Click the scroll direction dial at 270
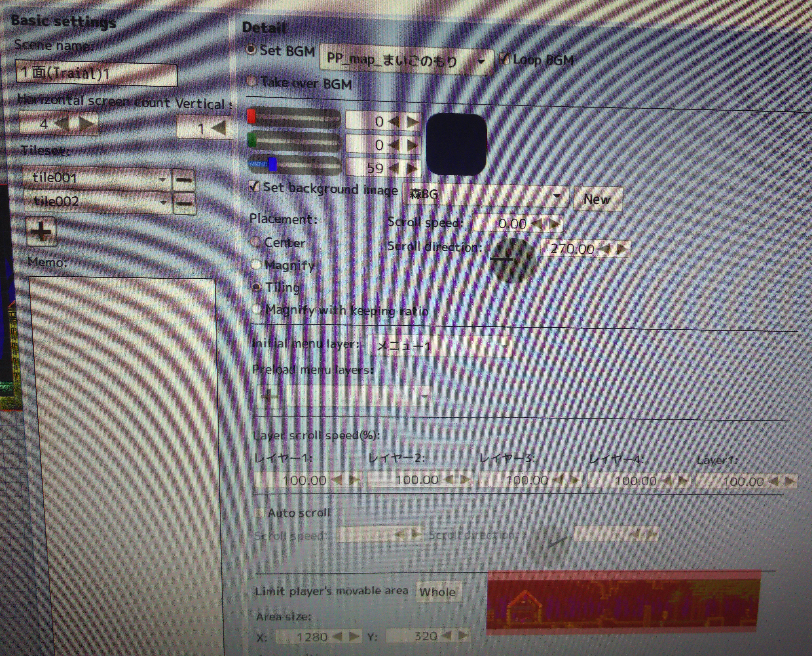812x656 pixels. (513, 260)
